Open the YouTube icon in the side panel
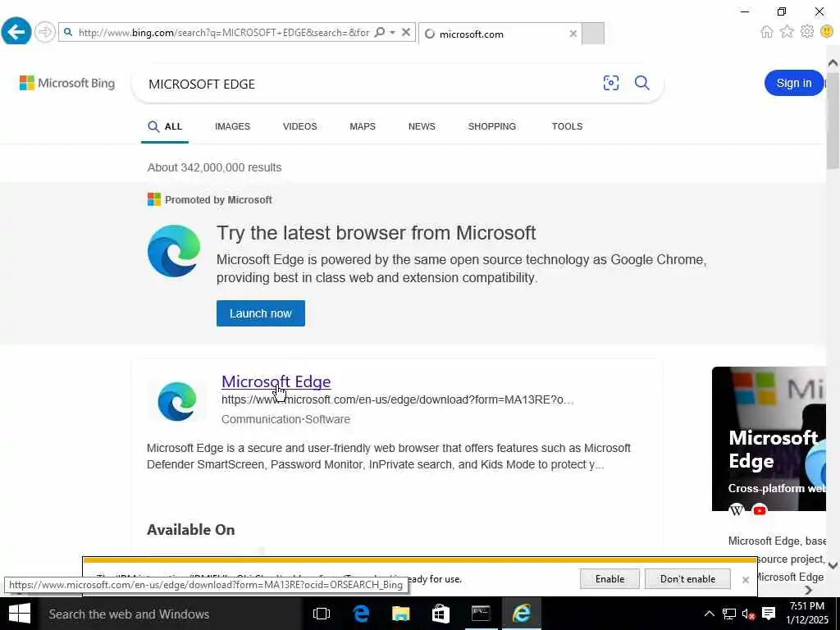 [x=759, y=510]
